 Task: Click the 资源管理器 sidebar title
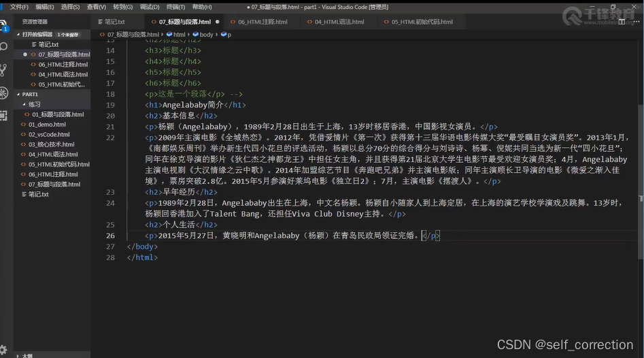(35, 22)
